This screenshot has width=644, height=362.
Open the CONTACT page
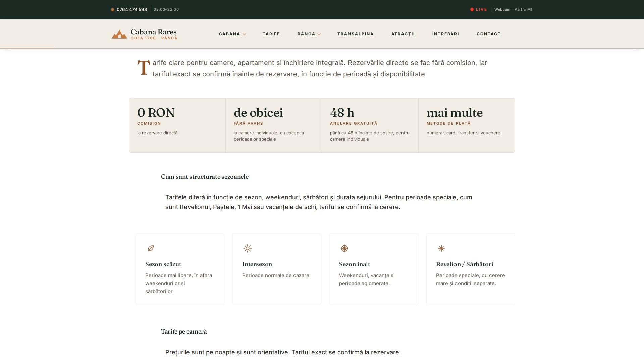tap(488, 34)
